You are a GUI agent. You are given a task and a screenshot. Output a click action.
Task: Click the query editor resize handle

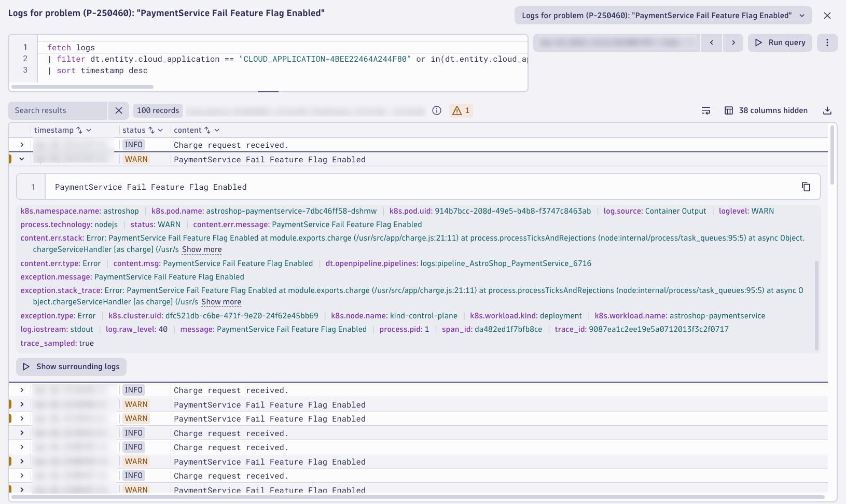pyautogui.click(x=268, y=92)
